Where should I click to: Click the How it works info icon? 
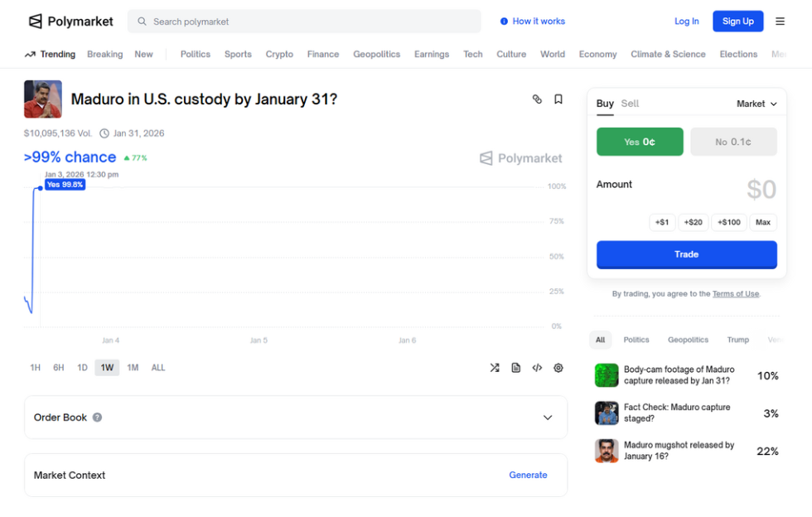(504, 22)
